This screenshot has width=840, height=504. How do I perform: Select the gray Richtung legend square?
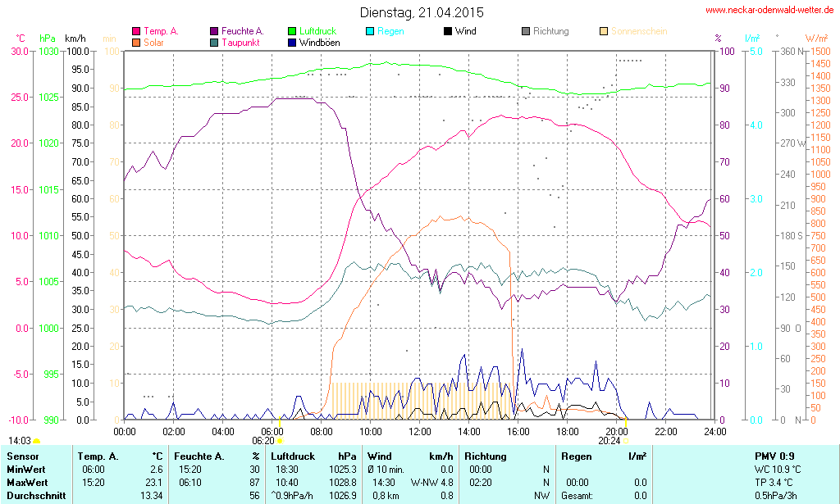tap(526, 31)
